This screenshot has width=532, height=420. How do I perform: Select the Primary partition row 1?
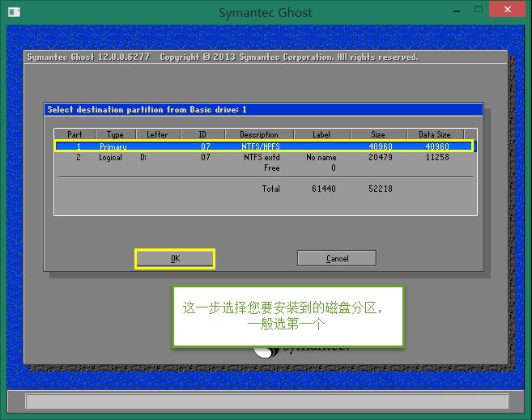264,146
